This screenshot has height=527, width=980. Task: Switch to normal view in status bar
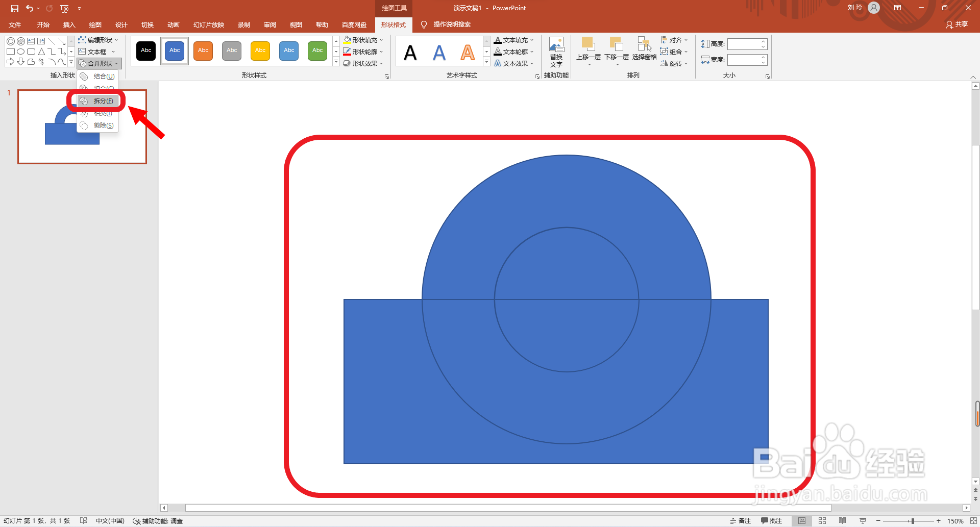(x=802, y=521)
